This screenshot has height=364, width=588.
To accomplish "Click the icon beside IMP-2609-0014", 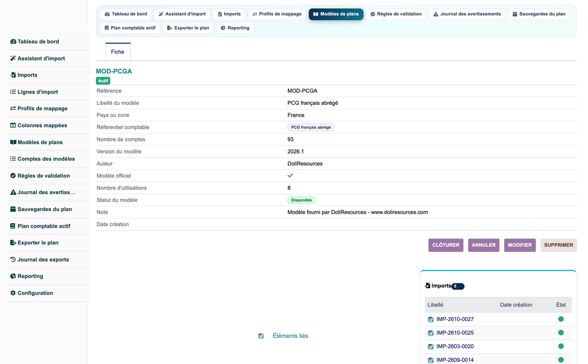I will [x=431, y=360].
